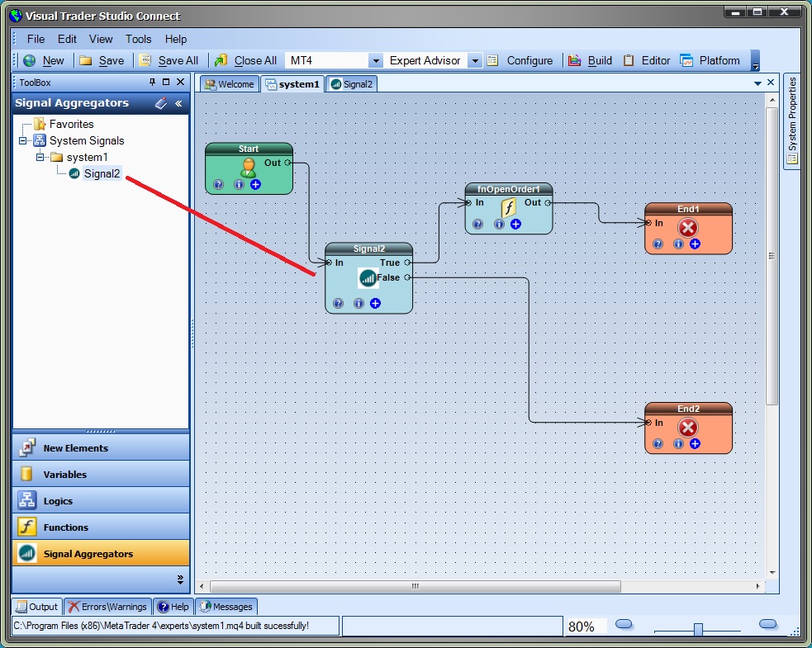Open the File menu

click(x=36, y=39)
